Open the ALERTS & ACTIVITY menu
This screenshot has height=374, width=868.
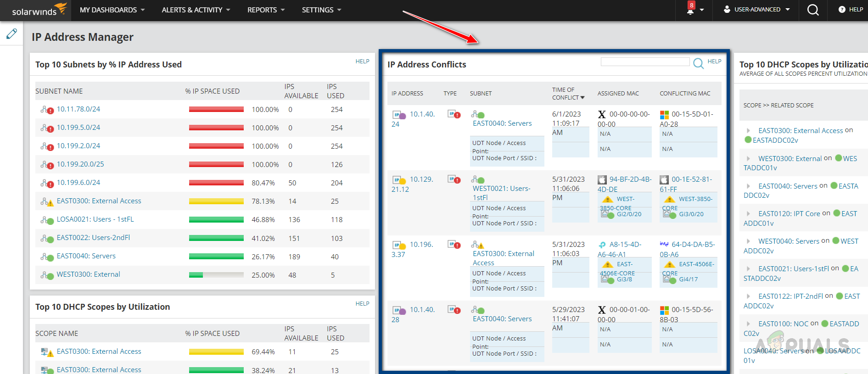coord(196,10)
